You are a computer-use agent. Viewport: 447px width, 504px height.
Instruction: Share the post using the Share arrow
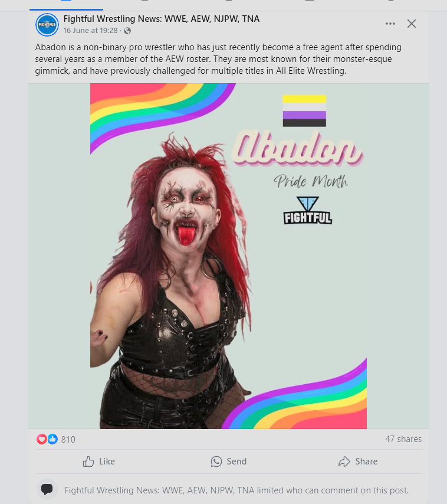click(x=358, y=462)
